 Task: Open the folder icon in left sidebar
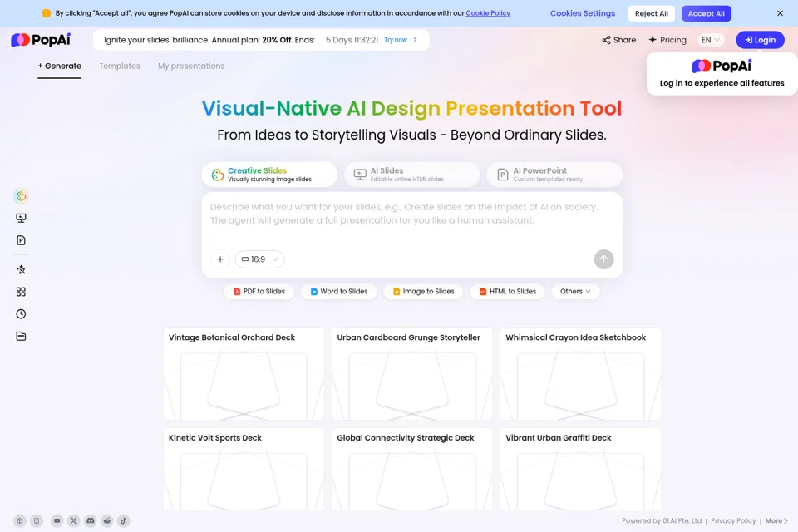click(21, 336)
